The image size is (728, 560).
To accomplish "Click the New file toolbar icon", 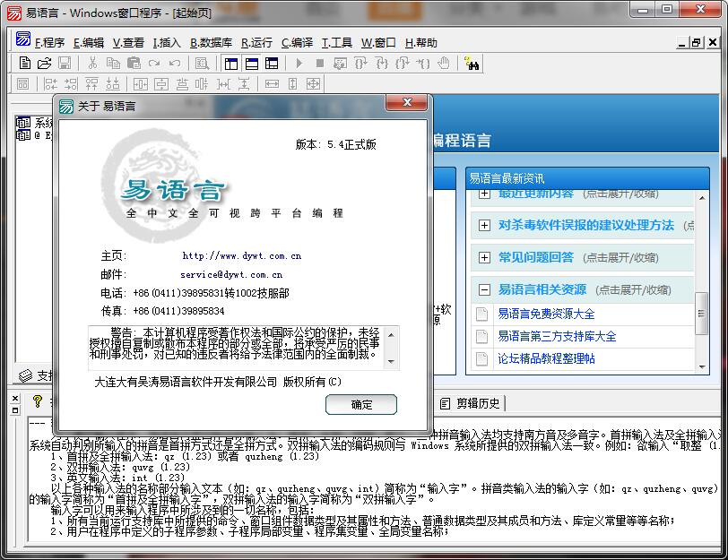I will [24, 63].
